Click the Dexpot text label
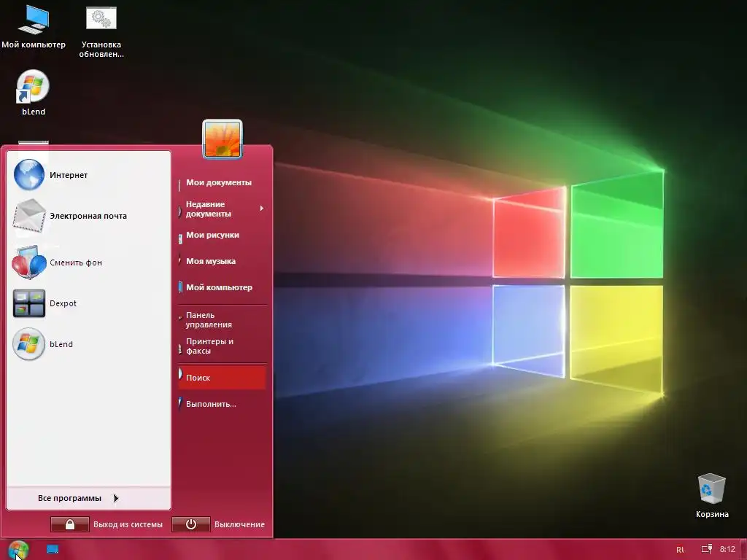This screenshot has width=747, height=560. pos(63,303)
